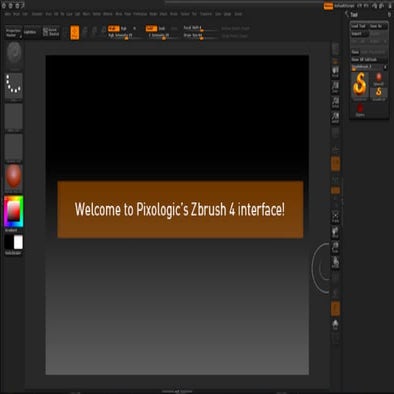Select the white main color swatch
This screenshot has height=394, width=394.
click(18, 242)
